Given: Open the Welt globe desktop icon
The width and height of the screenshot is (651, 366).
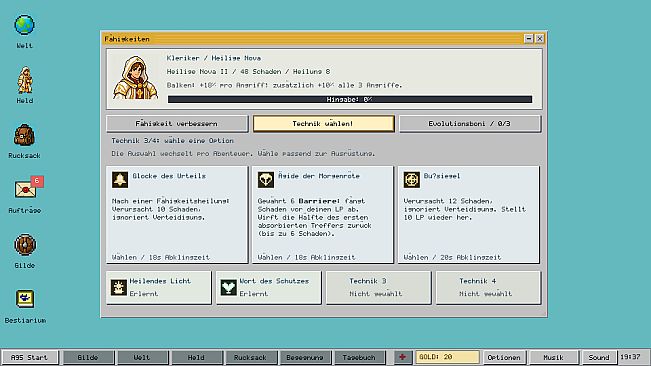Looking at the screenshot, I should point(24,25).
